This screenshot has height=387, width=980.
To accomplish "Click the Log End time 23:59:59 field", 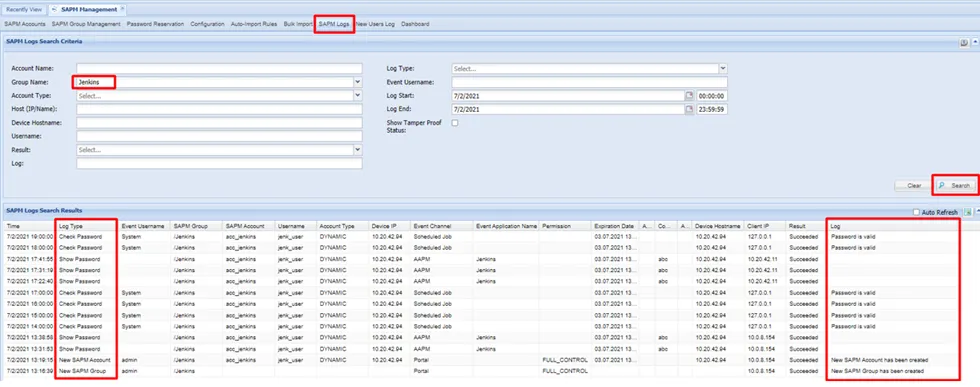I will click(711, 109).
